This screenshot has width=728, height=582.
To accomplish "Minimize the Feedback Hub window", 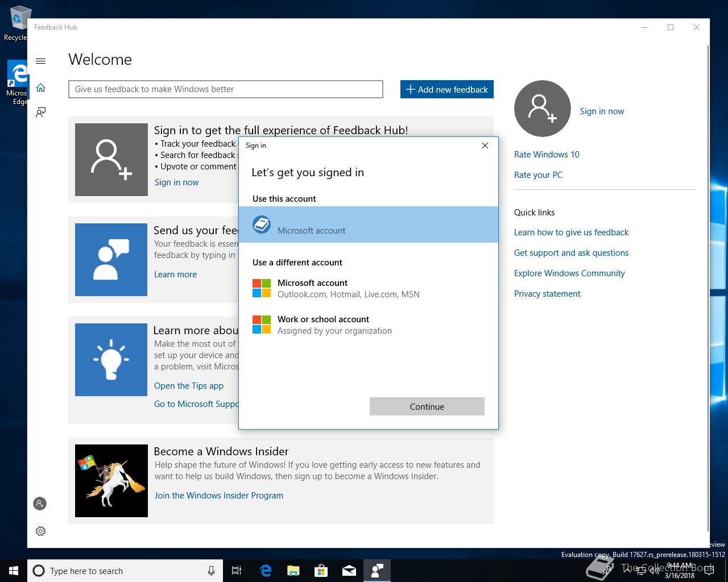I will point(645,27).
